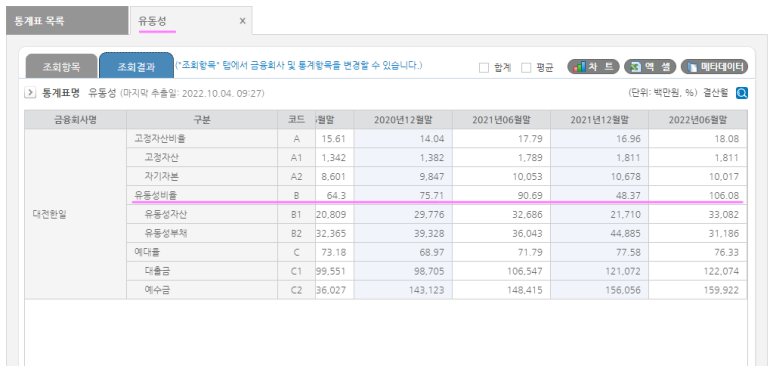Export data with the 엑셀 button

pos(650,67)
